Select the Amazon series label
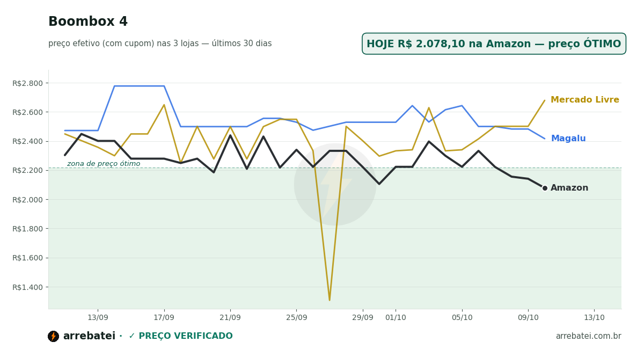This screenshot has width=644, height=349. tap(569, 188)
